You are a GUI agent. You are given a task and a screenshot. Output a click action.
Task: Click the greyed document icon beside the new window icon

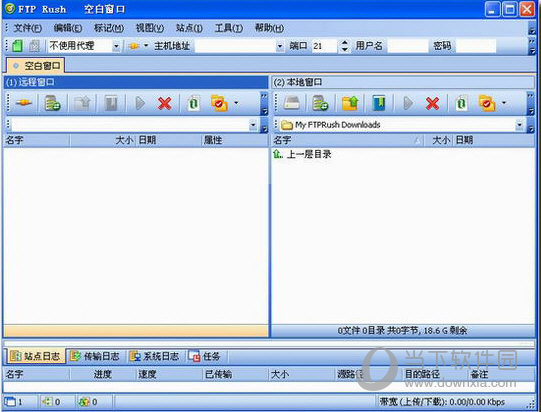(34, 46)
